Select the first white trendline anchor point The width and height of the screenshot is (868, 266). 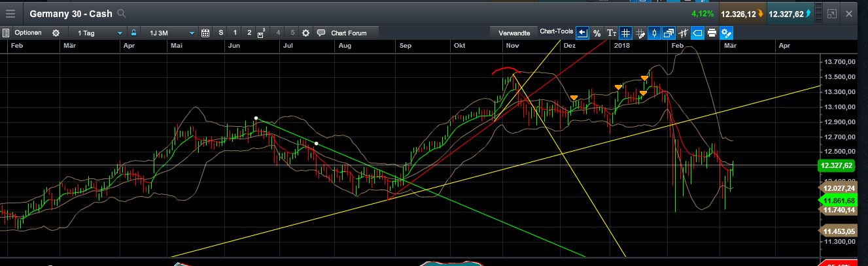256,118
